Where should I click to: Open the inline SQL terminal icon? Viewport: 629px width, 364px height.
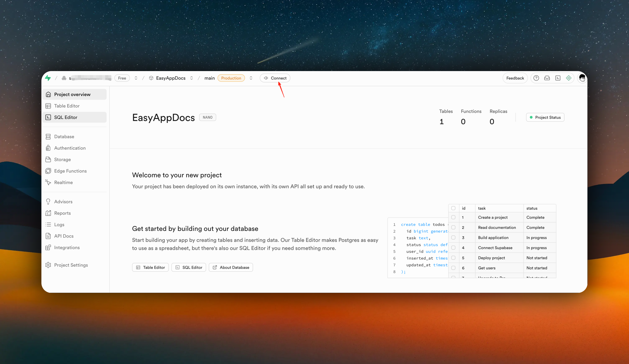tap(558, 78)
